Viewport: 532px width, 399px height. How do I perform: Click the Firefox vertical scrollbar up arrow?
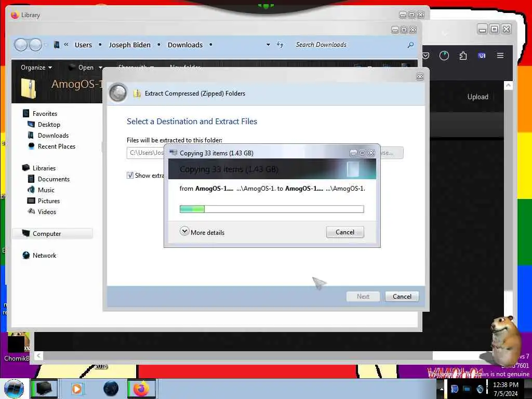508,85
